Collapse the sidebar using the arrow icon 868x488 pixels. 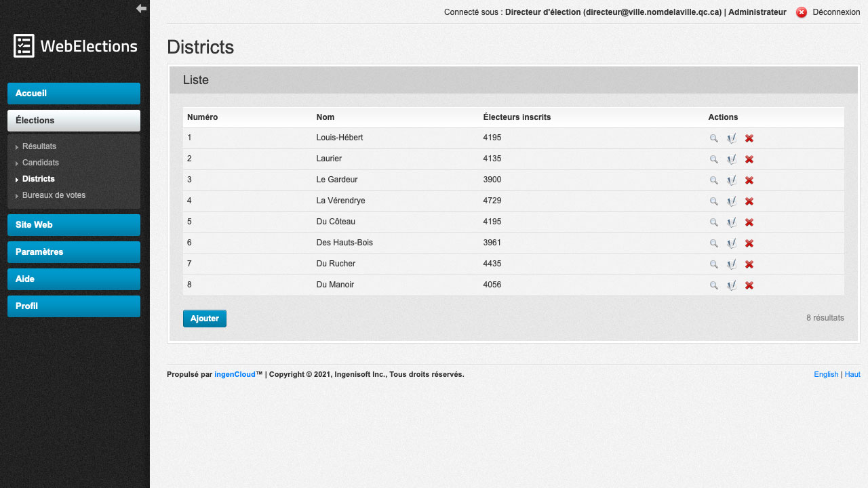tap(141, 8)
